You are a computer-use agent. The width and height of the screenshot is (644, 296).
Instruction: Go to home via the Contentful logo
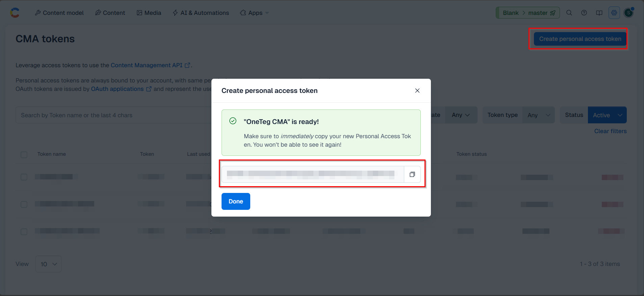point(15,13)
